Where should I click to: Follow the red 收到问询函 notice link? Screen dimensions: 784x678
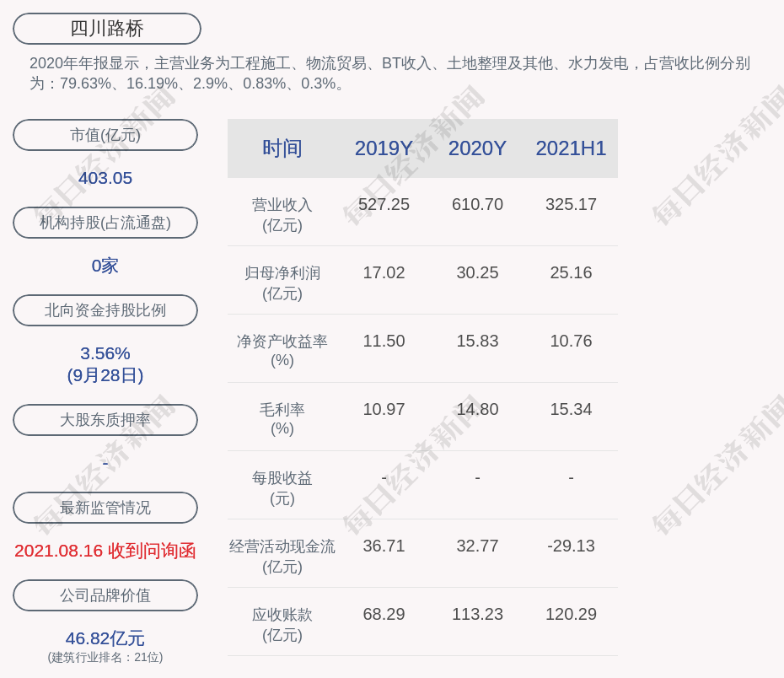coord(105,550)
